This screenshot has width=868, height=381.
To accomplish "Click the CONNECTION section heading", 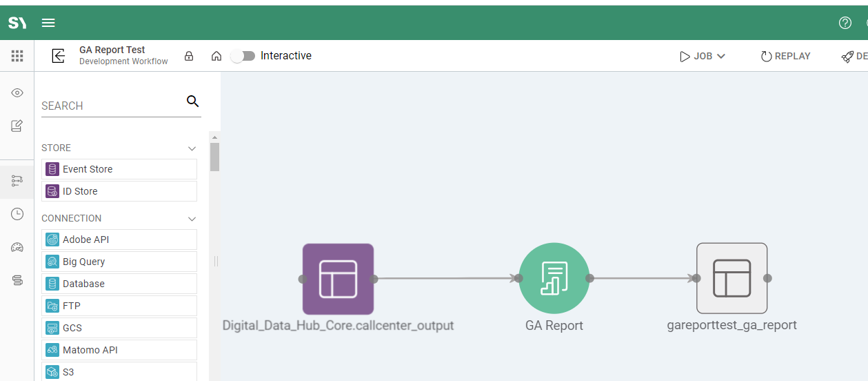I will pos(71,219).
